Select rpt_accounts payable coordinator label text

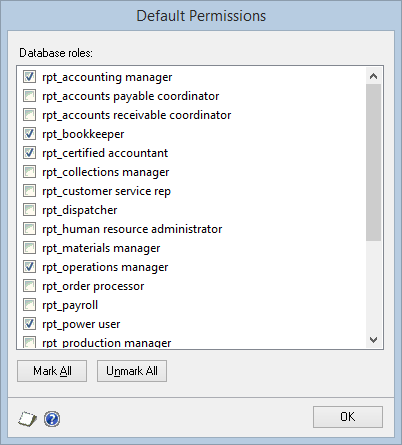pos(131,96)
